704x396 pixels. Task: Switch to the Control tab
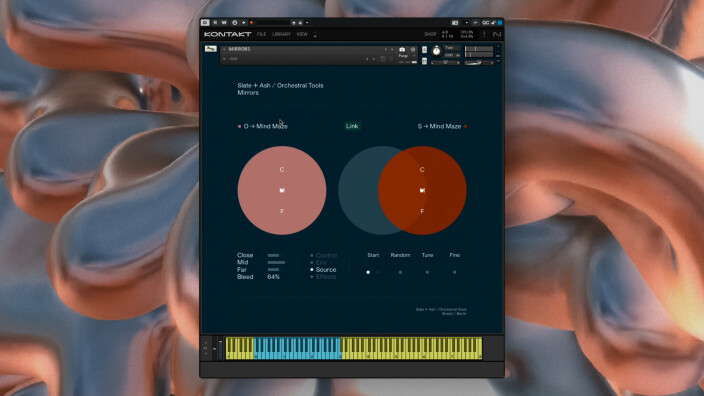tap(326, 255)
